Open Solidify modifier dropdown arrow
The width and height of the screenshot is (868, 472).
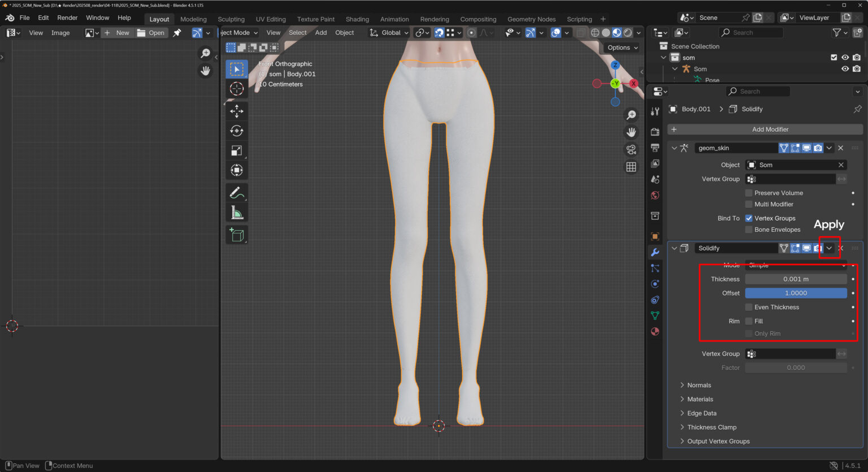point(829,248)
